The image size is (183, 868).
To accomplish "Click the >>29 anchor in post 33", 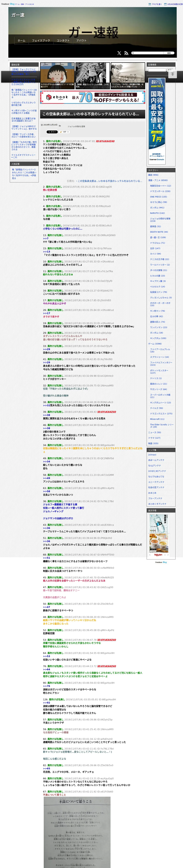I will (46, 349).
